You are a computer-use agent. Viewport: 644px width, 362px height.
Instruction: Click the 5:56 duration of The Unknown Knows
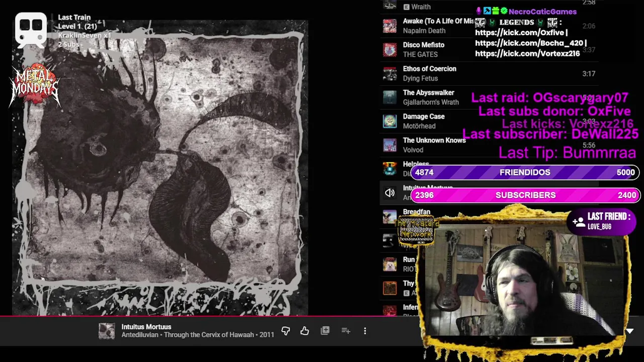(589, 145)
